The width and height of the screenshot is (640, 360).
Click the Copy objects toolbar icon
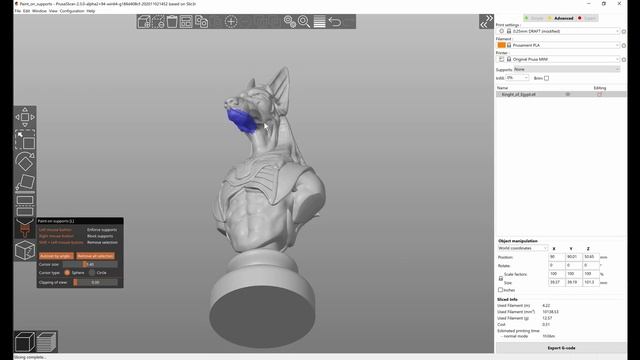click(201, 22)
